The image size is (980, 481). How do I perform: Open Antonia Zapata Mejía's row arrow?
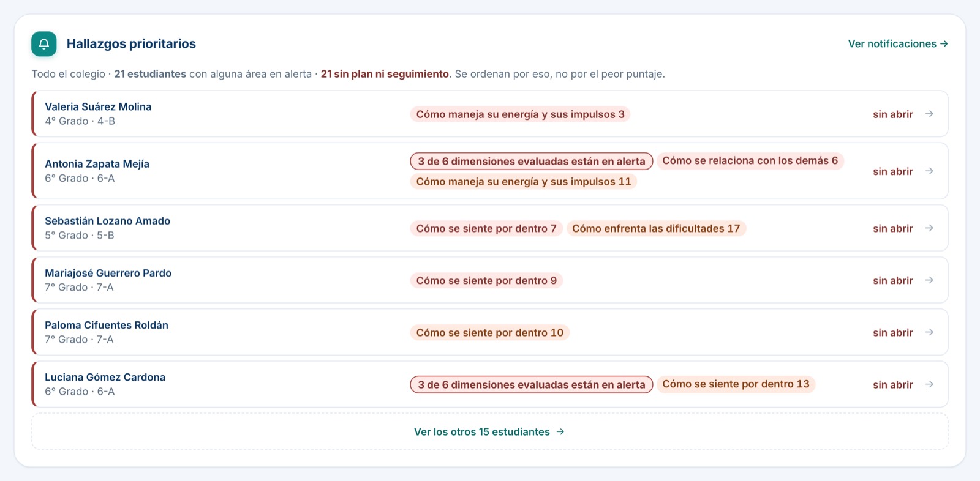click(929, 171)
